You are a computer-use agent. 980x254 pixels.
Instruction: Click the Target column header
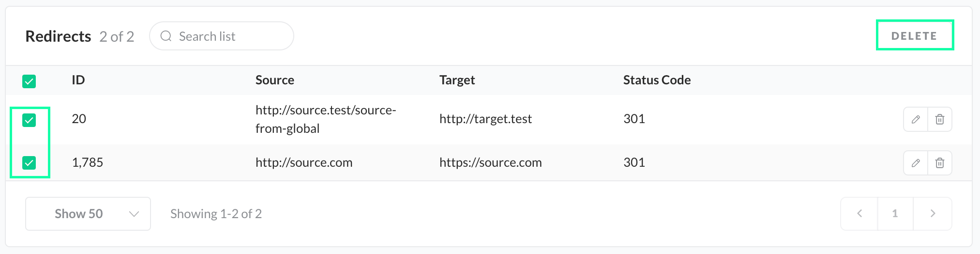pos(457,80)
